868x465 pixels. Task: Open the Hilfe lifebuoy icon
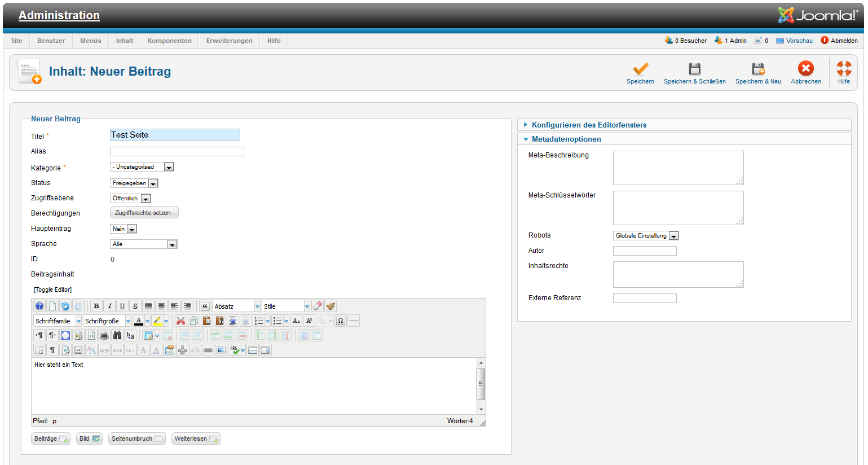tap(844, 69)
